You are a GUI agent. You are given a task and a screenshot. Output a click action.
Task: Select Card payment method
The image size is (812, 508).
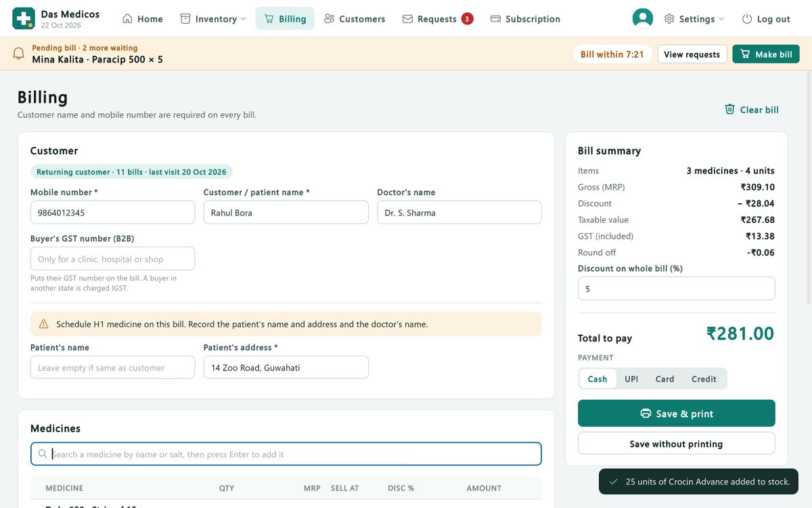[x=664, y=379]
